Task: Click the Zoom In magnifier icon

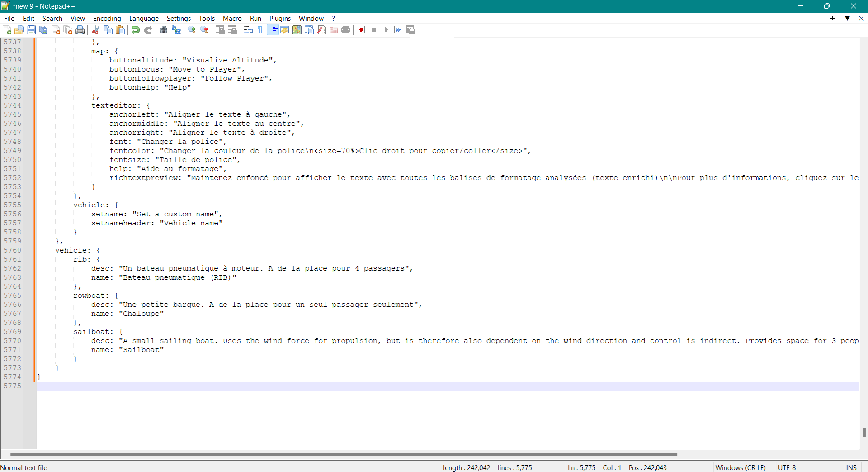Action: (192, 30)
